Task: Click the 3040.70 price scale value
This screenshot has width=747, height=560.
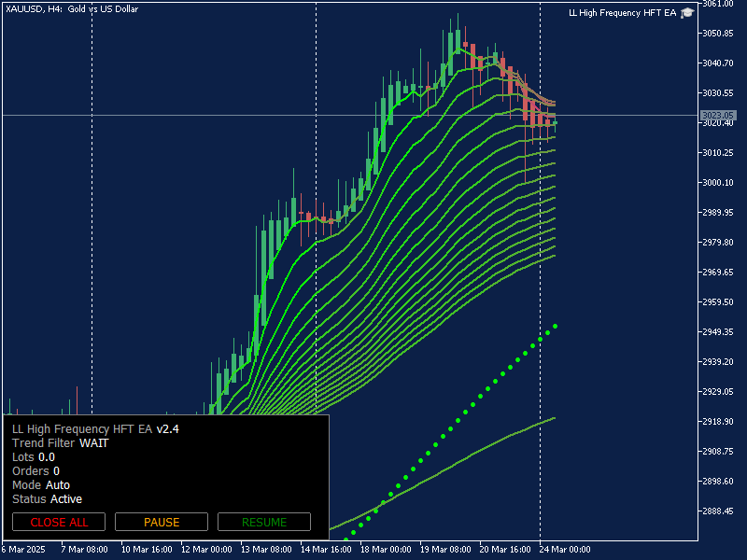Action: tap(718, 63)
